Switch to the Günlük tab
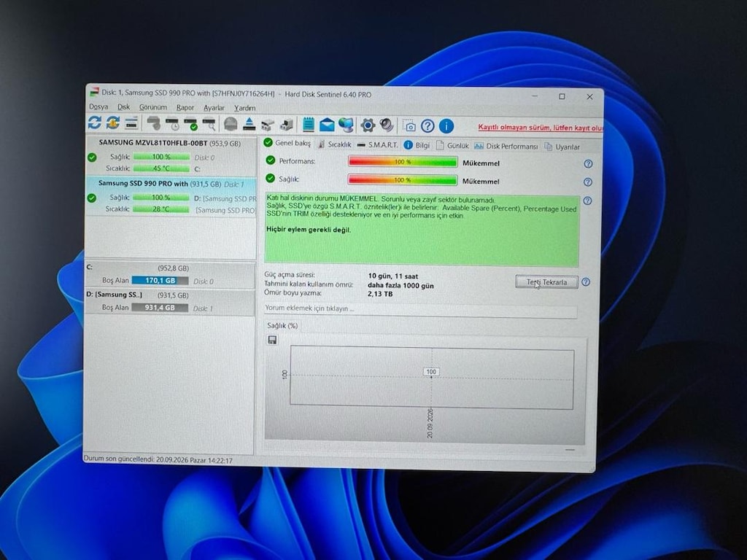The width and height of the screenshot is (747, 560). (452, 146)
